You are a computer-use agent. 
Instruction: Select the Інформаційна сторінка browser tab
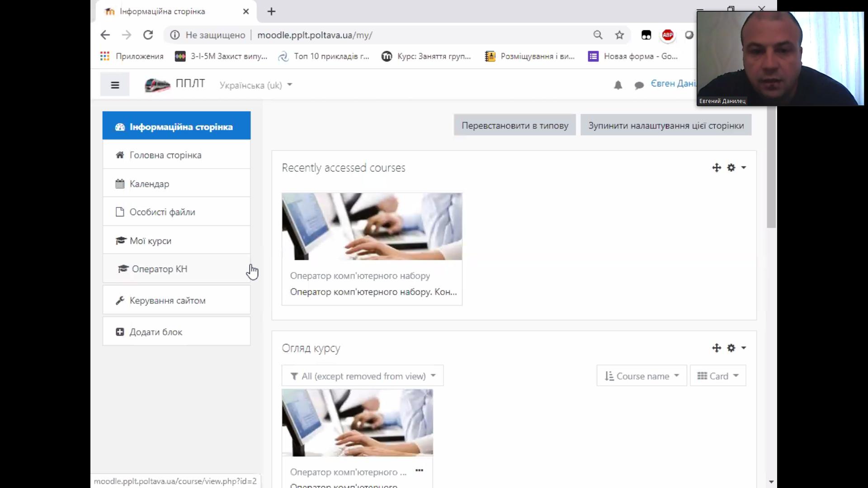click(x=176, y=12)
